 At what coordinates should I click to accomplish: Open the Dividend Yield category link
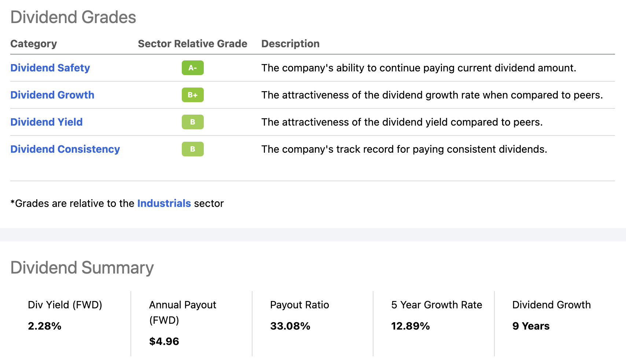pos(47,122)
